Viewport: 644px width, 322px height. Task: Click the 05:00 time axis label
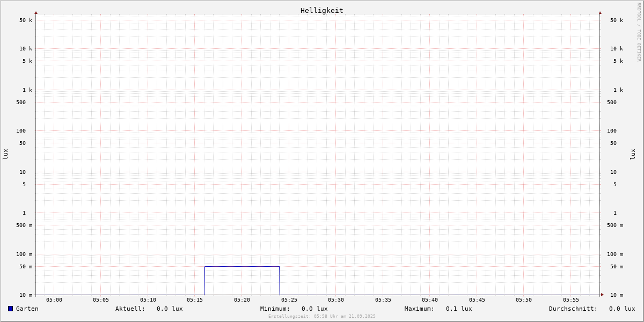click(54, 300)
